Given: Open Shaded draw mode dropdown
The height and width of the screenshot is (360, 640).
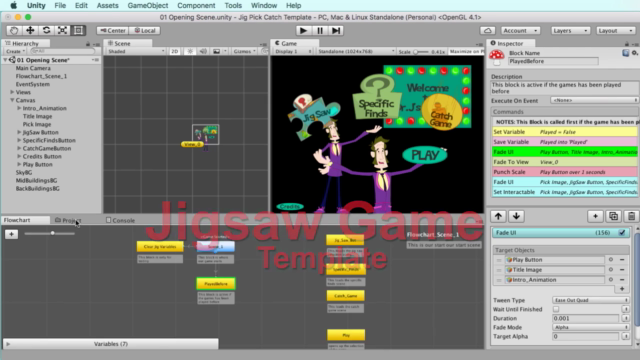Looking at the screenshot, I should tap(136, 51).
